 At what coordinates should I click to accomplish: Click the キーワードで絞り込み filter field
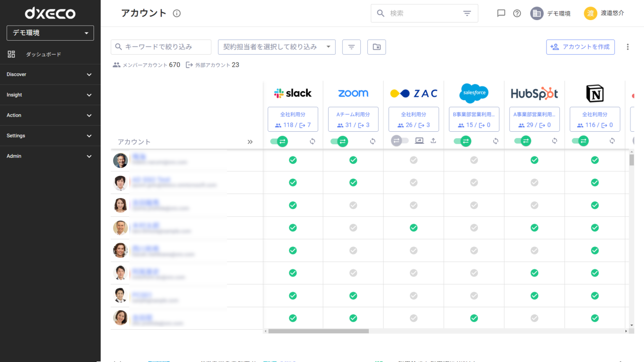coord(161,47)
